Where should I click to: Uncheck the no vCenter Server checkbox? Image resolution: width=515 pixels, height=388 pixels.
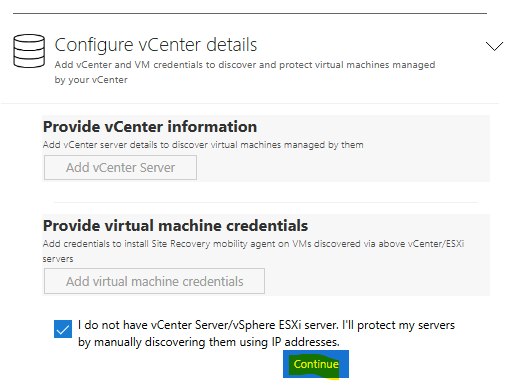click(x=63, y=329)
